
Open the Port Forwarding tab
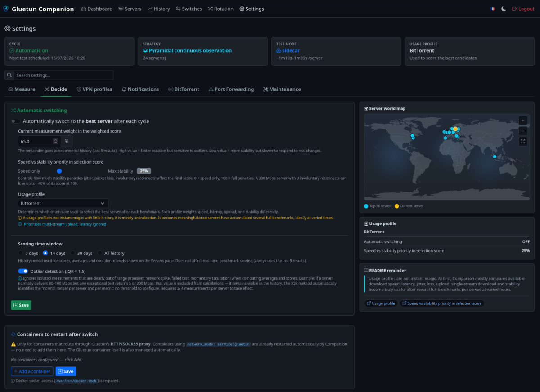pos(231,89)
